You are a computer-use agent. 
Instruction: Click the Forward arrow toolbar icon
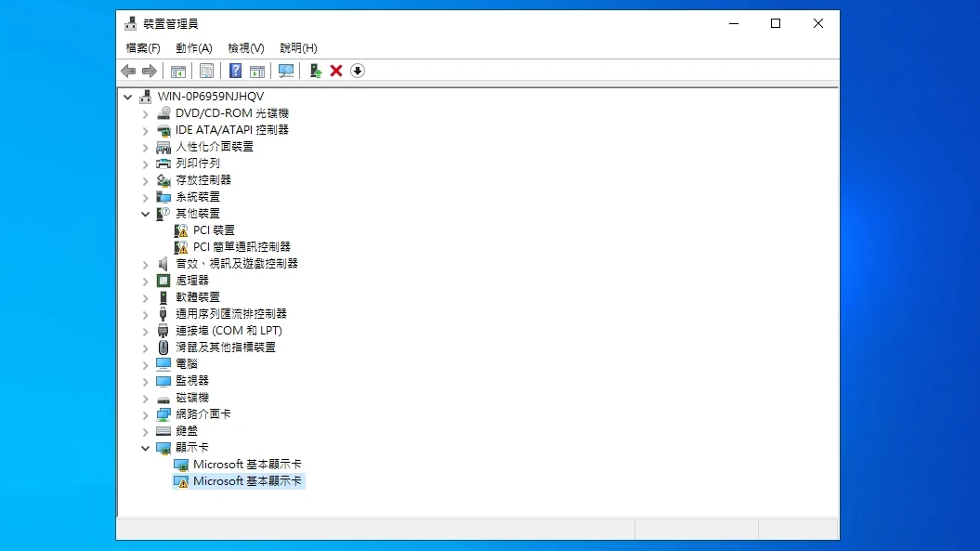(x=150, y=72)
